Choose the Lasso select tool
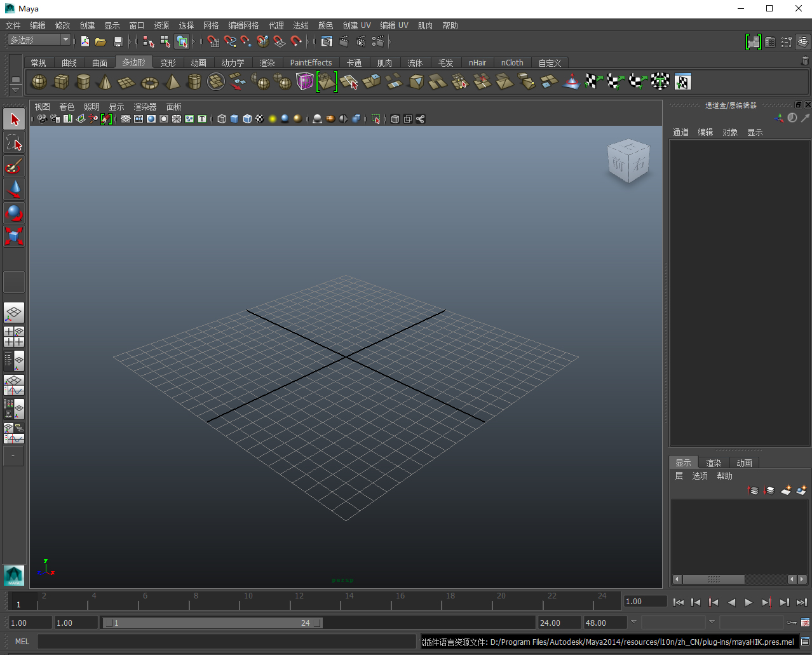812x655 pixels. (14, 143)
